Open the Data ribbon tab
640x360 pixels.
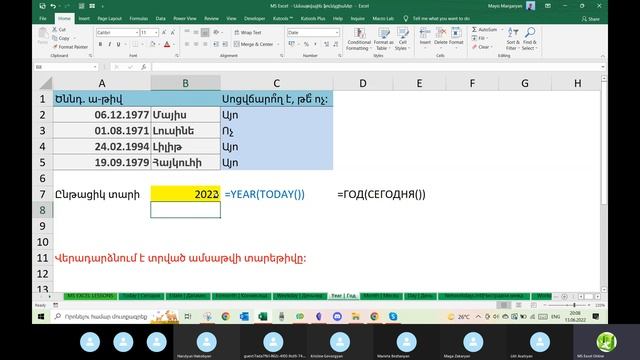click(160, 18)
